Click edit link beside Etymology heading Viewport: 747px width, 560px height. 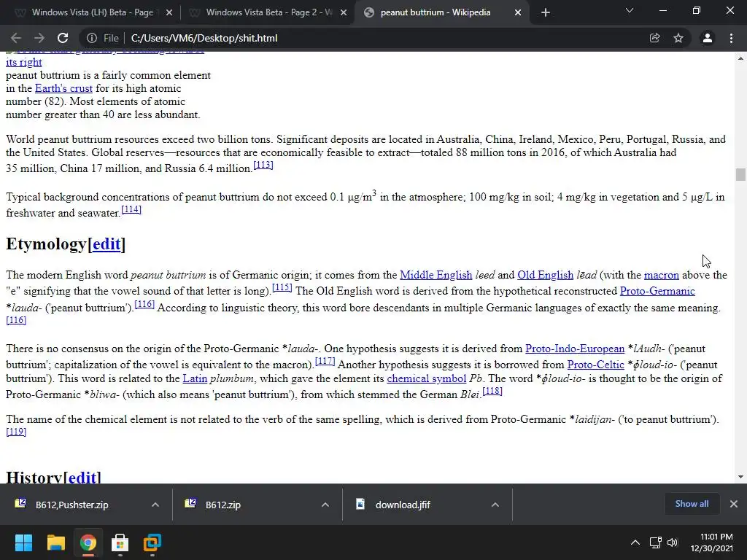click(x=107, y=244)
